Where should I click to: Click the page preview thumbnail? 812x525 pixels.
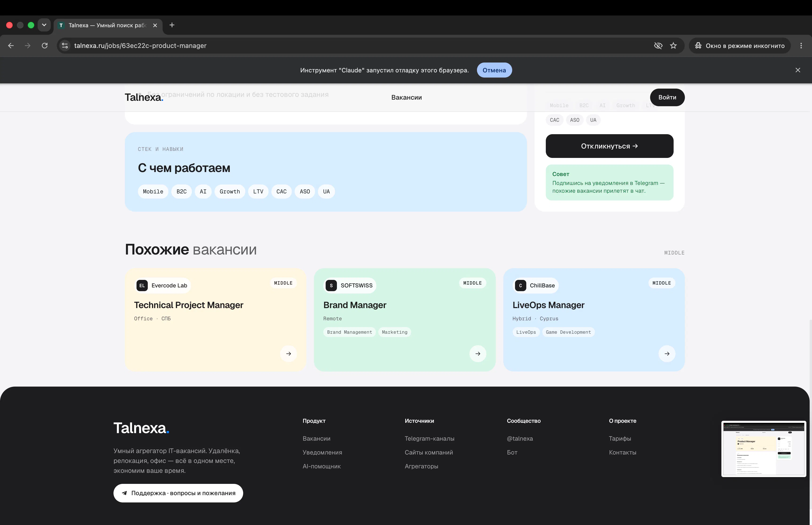764,449
